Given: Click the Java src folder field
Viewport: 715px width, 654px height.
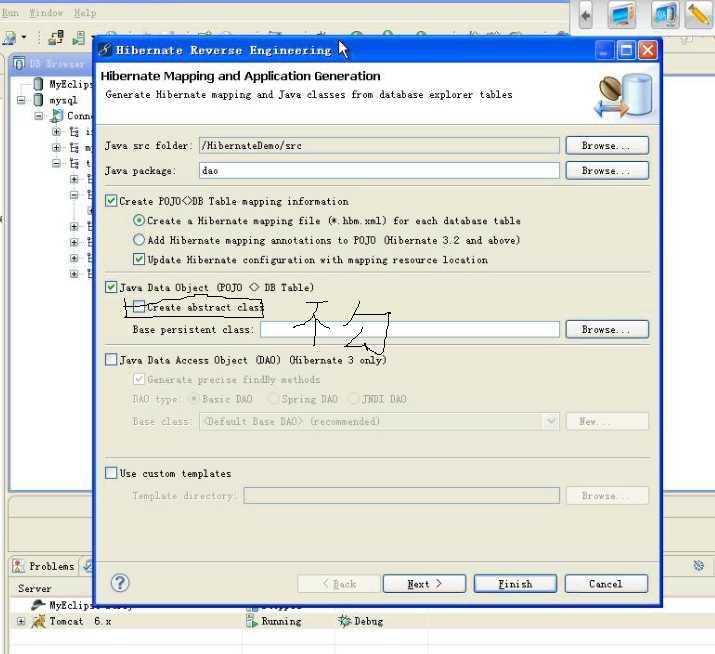Looking at the screenshot, I should 379,145.
